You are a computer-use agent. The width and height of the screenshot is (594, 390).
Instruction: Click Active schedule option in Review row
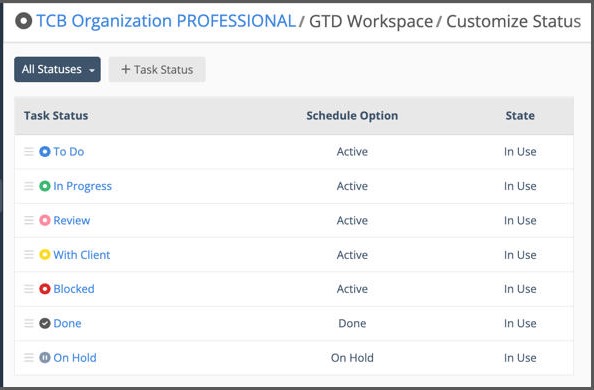click(352, 220)
